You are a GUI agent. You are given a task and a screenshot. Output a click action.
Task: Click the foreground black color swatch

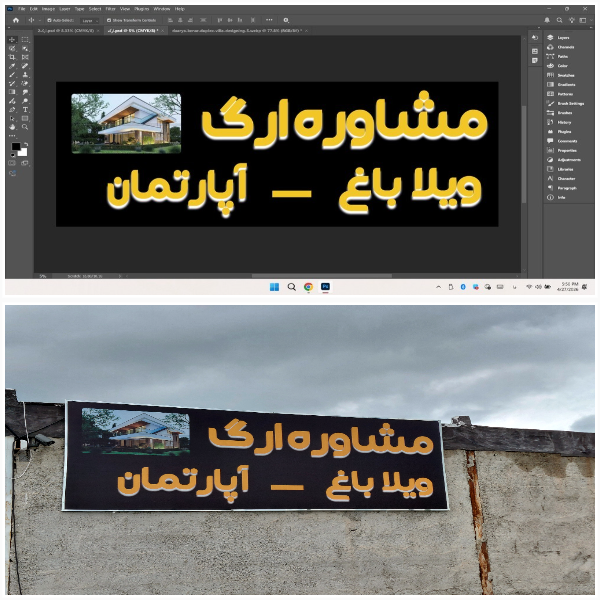(x=15, y=147)
